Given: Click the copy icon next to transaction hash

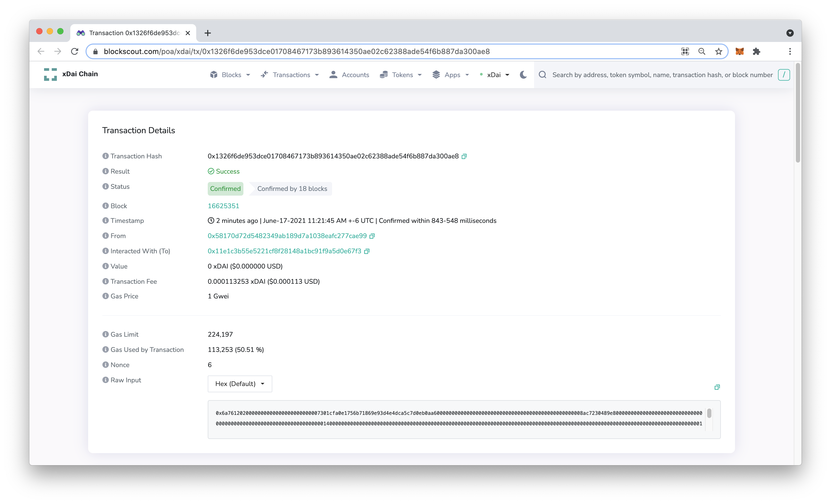Looking at the screenshot, I should point(464,156).
